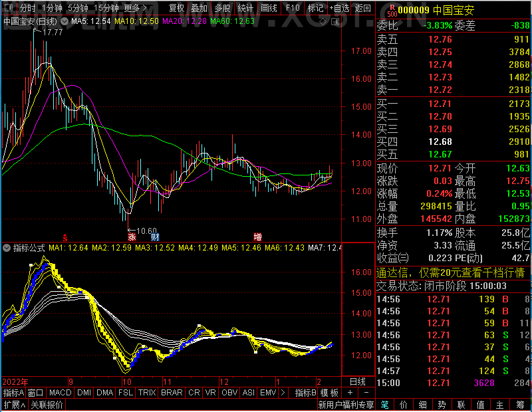Click month 10 on the time axis
This screenshot has height=412, width=532.
click(127, 382)
